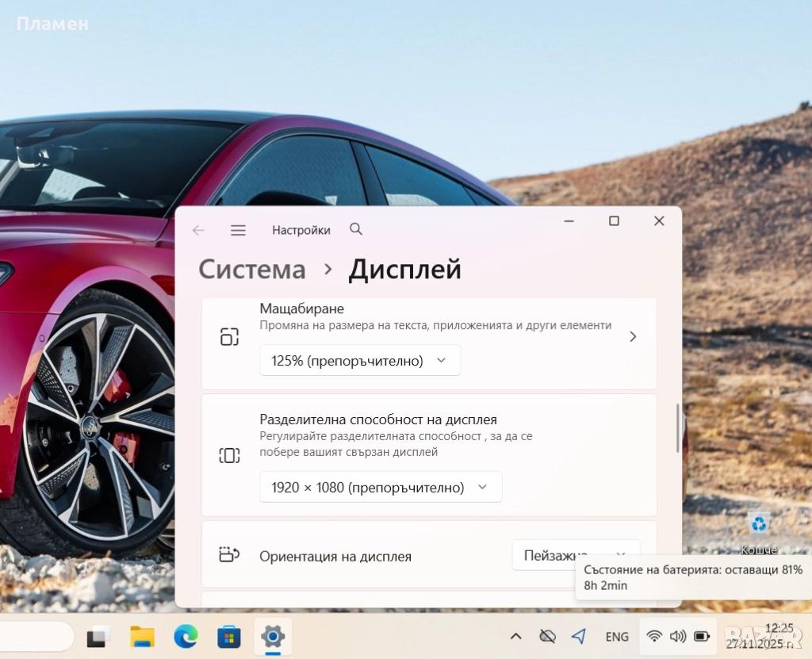Screen dimensions: 812x659
Task: Open the display orientation Пейзажна dropdown
Action: (576, 555)
